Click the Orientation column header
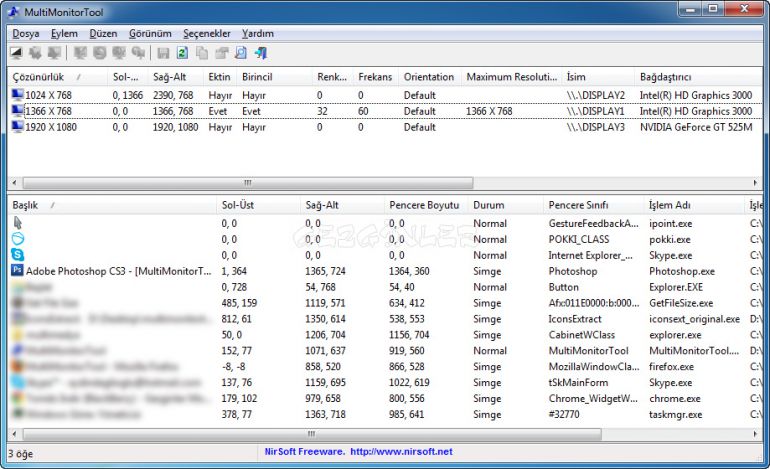The height and width of the screenshot is (469, 770). click(429, 77)
